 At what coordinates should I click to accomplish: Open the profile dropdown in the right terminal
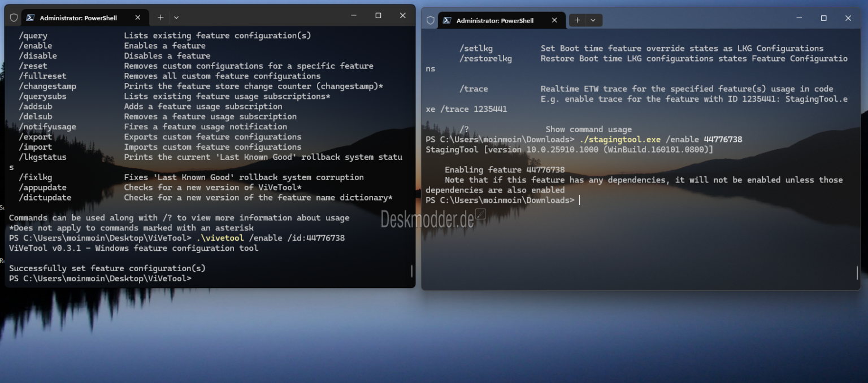[x=593, y=20]
